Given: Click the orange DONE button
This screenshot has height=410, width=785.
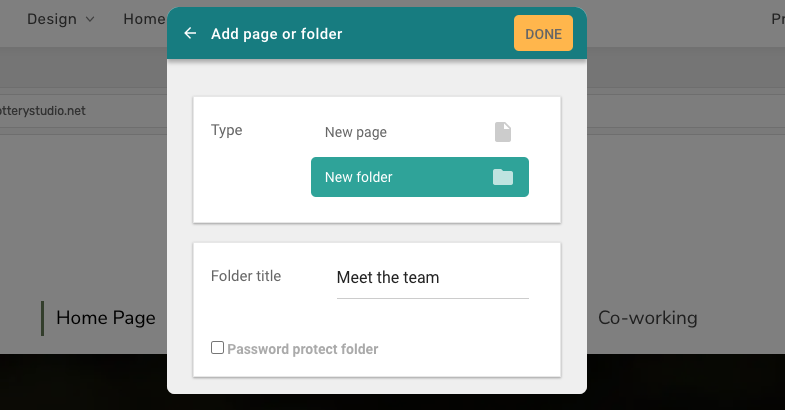Looking at the screenshot, I should pyautogui.click(x=543, y=33).
